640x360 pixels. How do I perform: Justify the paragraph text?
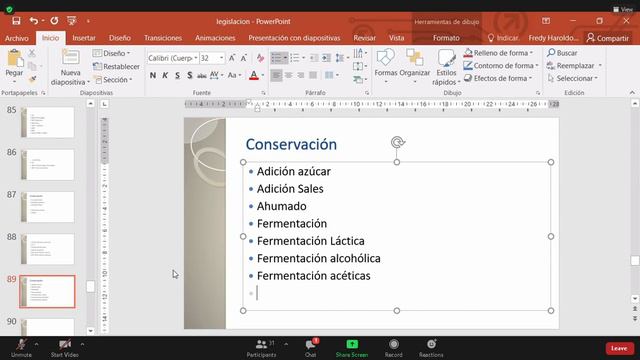click(x=313, y=75)
